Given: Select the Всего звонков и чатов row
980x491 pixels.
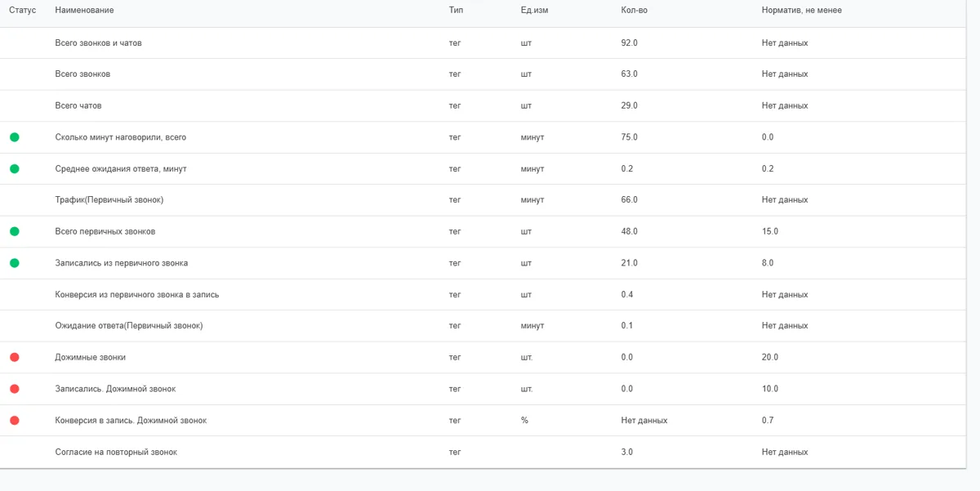Looking at the screenshot, I should click(x=490, y=42).
